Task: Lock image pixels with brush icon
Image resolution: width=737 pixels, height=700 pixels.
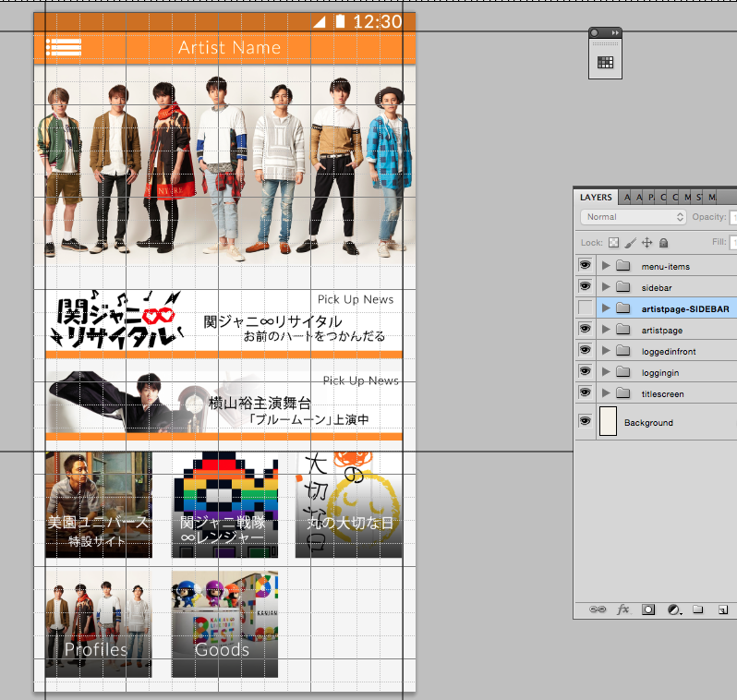Action: [630, 242]
